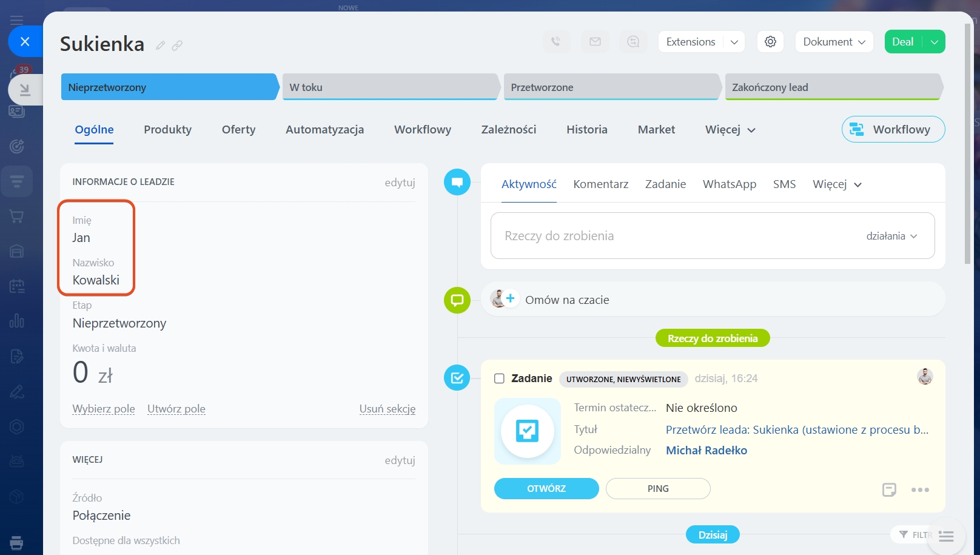This screenshot has height=555, width=980.
Task: Set stage to Zakończony lead
Action: (834, 87)
